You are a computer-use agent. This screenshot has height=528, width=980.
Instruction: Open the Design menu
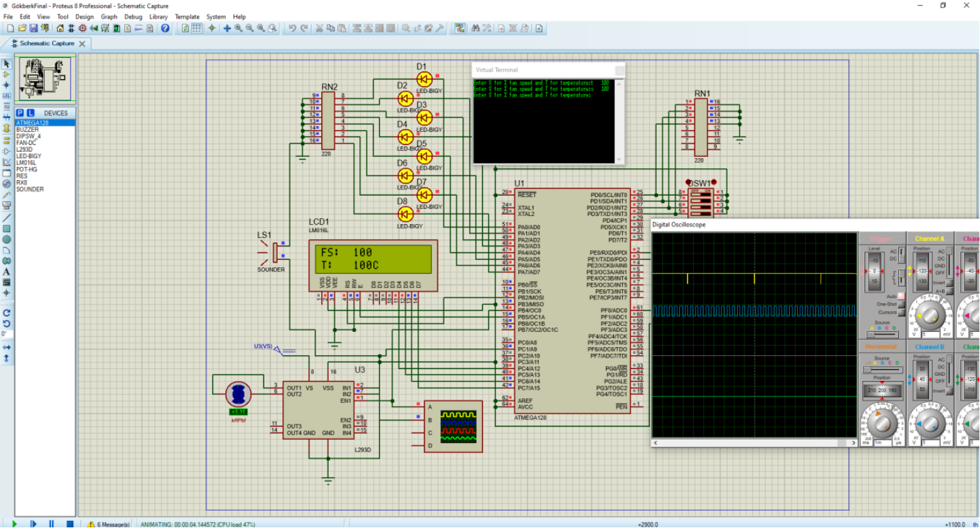tap(84, 17)
